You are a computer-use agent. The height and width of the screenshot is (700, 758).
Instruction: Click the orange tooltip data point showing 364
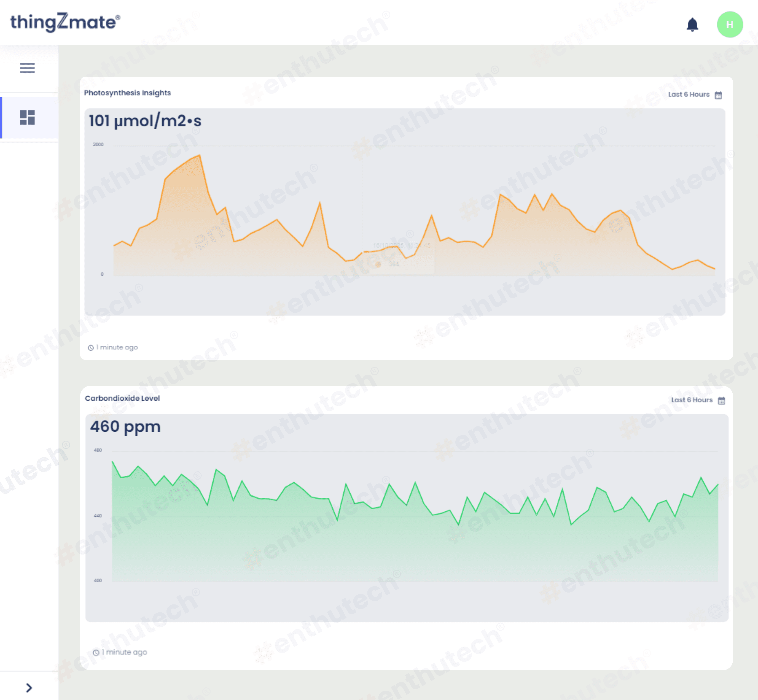378,264
